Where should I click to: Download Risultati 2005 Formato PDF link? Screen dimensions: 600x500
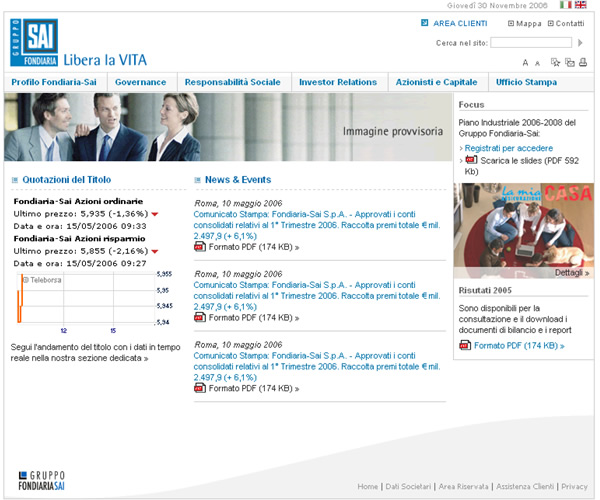[519, 346]
